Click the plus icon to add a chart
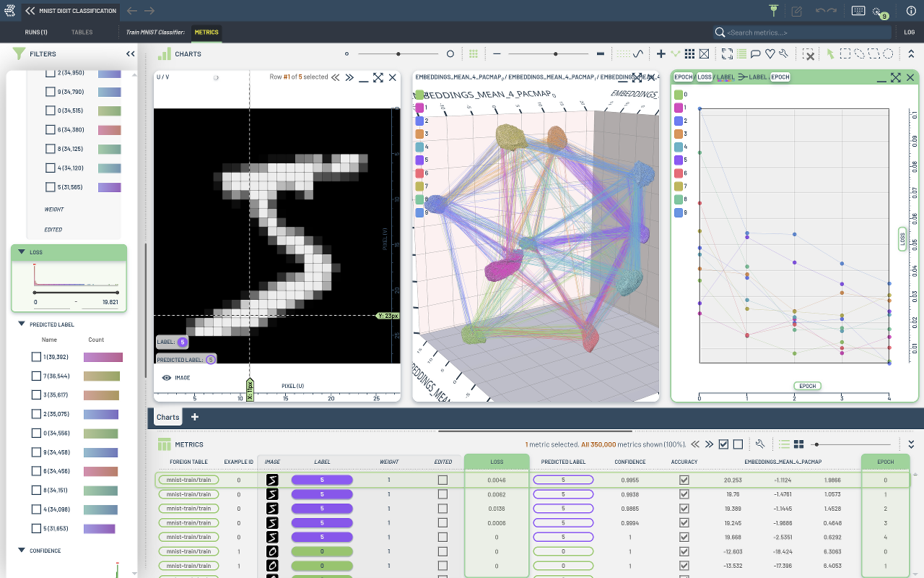This screenshot has width=924, height=578. coord(661,54)
